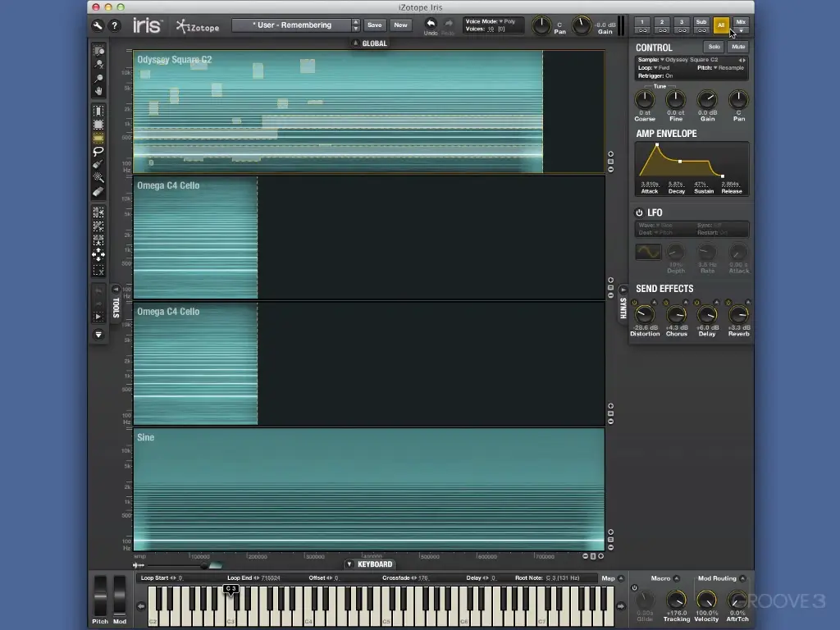Open the Loop mode dropdown
Screen dimensions: 840x630
(654, 68)
